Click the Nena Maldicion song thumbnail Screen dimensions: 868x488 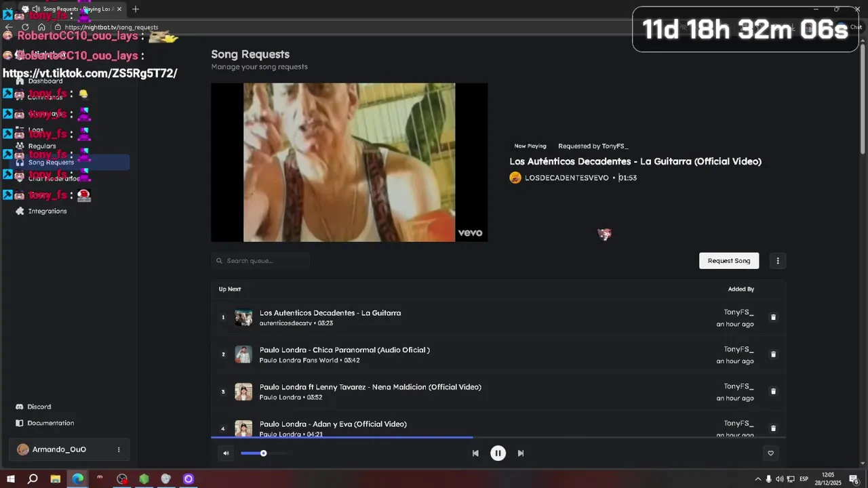[243, 391]
